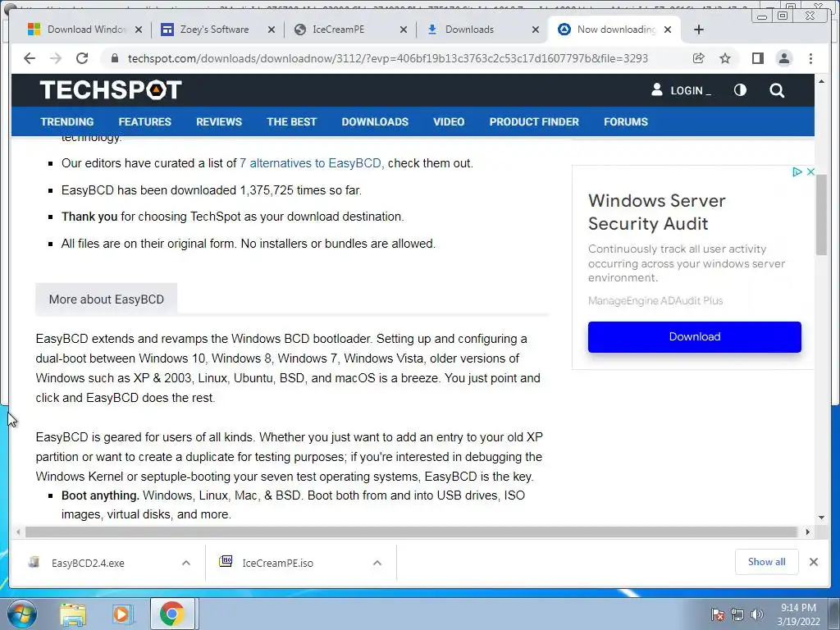The image size is (840, 630).
Task: Open TechSpot search magnifier
Action: tap(777, 90)
